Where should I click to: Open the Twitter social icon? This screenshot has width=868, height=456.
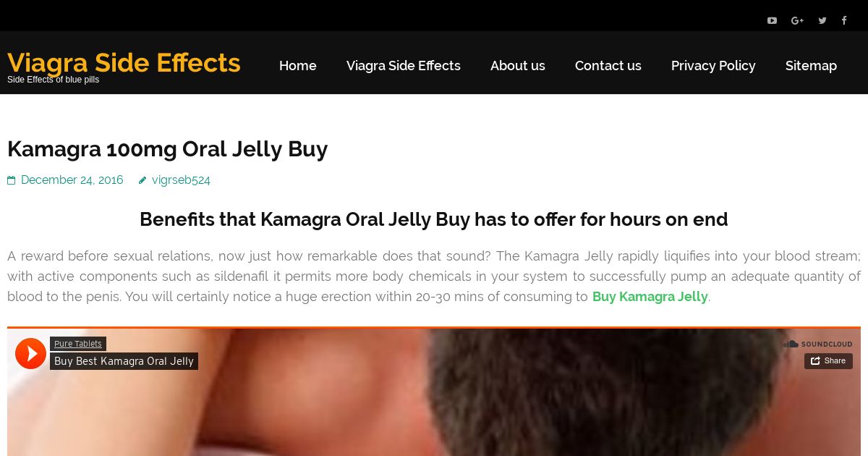pos(822,20)
